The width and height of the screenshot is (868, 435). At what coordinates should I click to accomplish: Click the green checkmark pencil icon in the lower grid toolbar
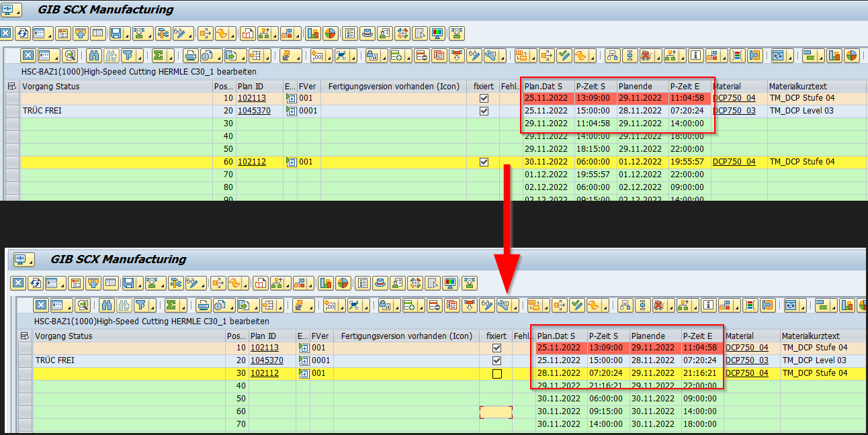click(577, 305)
